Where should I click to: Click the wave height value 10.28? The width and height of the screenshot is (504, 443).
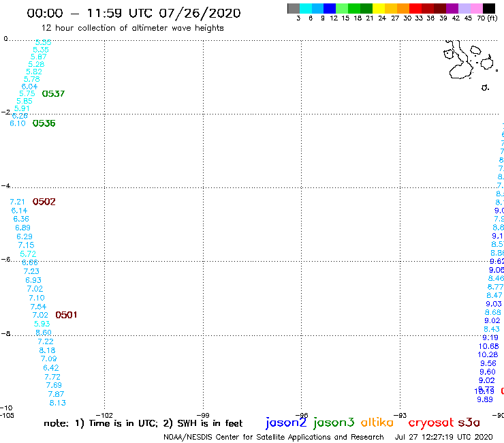point(488,354)
